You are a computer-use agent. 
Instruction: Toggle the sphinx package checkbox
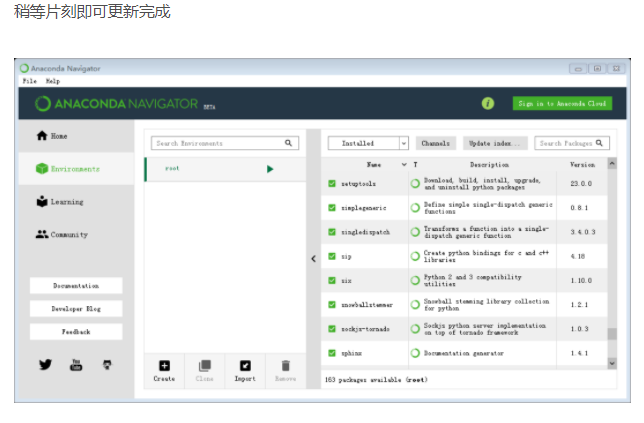tap(332, 353)
